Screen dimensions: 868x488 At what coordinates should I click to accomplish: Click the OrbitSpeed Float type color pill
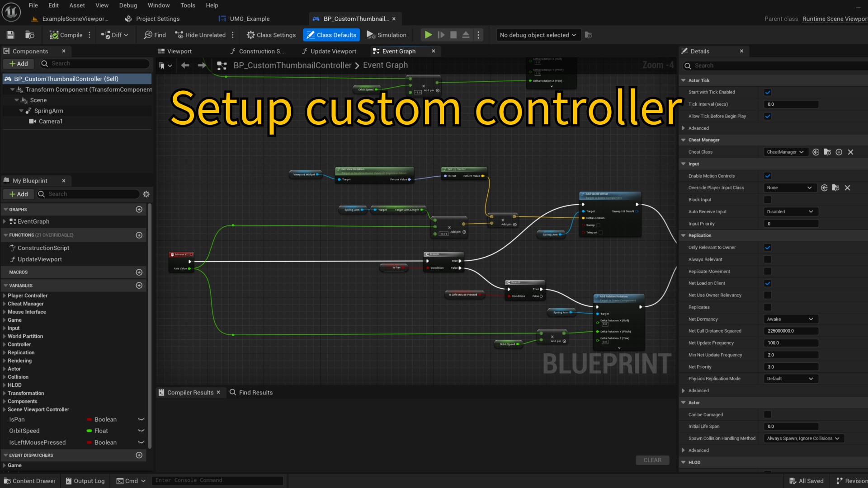click(90, 431)
